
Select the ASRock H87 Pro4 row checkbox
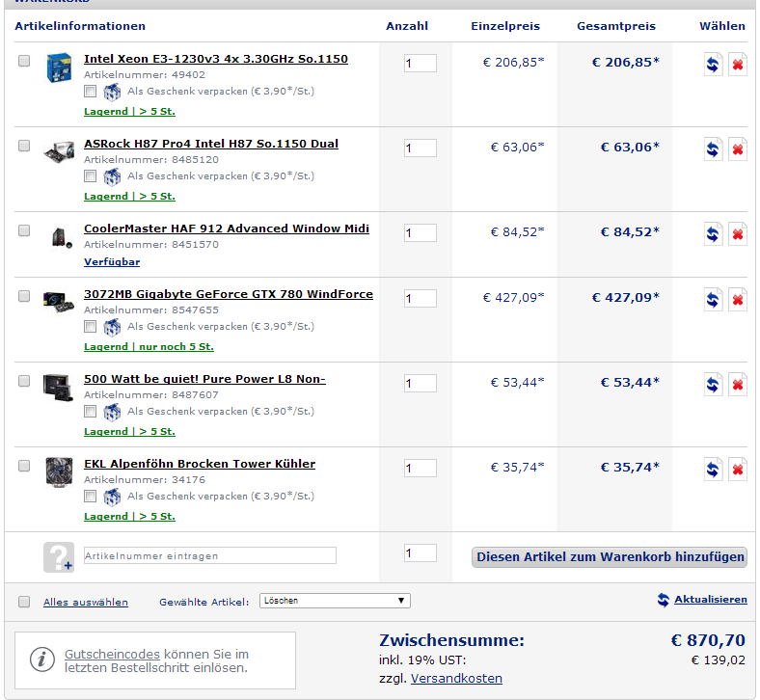pos(24,146)
